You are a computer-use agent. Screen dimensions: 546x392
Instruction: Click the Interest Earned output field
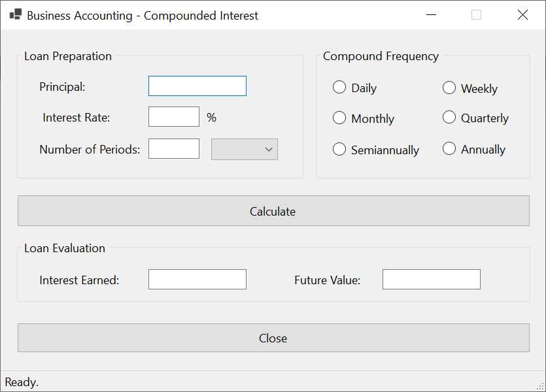click(197, 280)
